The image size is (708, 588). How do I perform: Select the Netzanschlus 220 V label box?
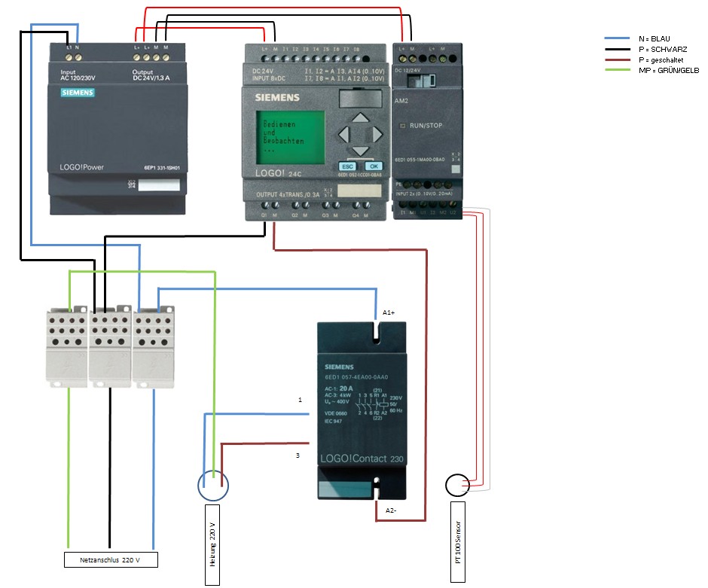click(110, 560)
